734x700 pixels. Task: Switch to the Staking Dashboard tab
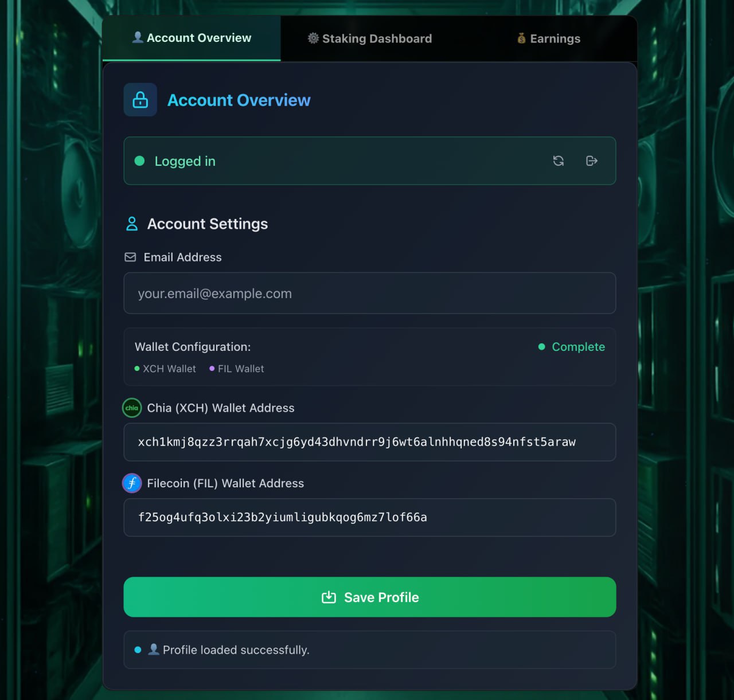tap(370, 38)
